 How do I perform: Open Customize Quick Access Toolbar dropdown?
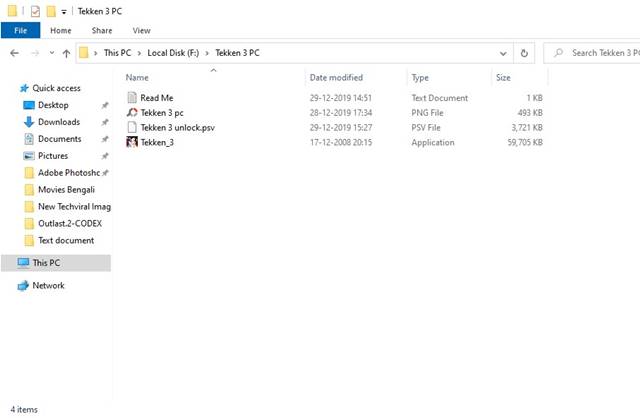coord(64,12)
